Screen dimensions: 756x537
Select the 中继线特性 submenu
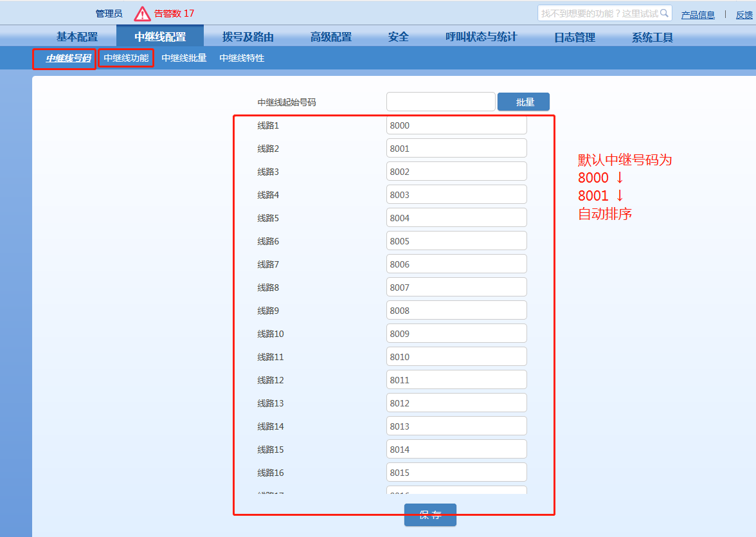click(242, 59)
